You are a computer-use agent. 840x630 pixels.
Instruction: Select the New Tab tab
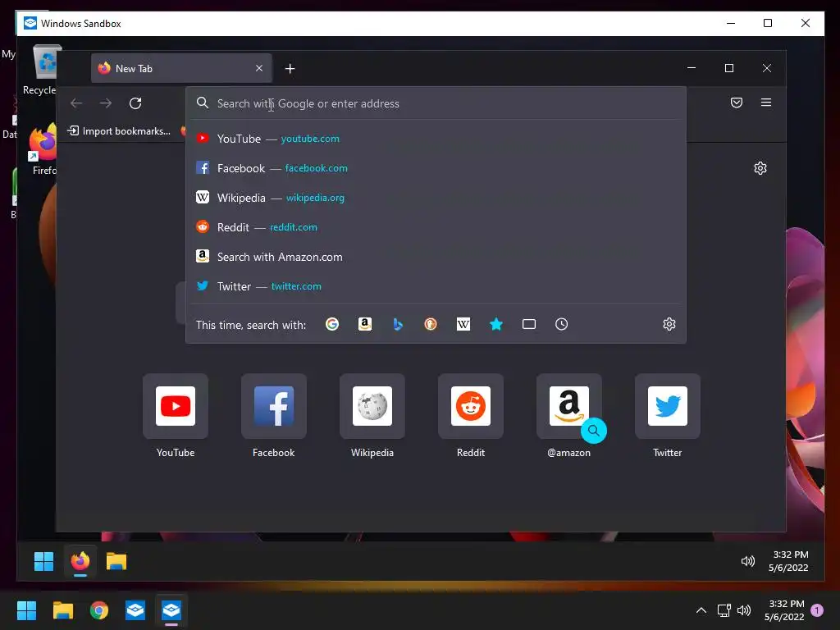pyautogui.click(x=181, y=68)
